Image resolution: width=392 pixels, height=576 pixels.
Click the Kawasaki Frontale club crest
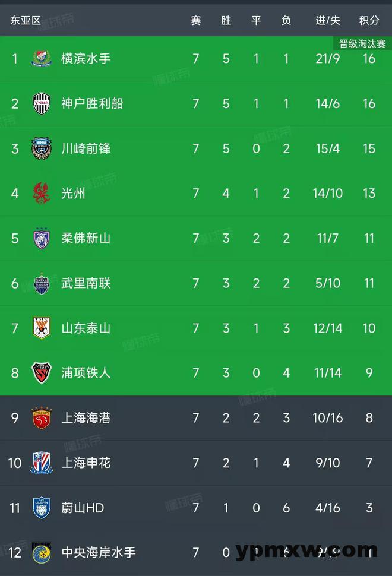pos(41,148)
